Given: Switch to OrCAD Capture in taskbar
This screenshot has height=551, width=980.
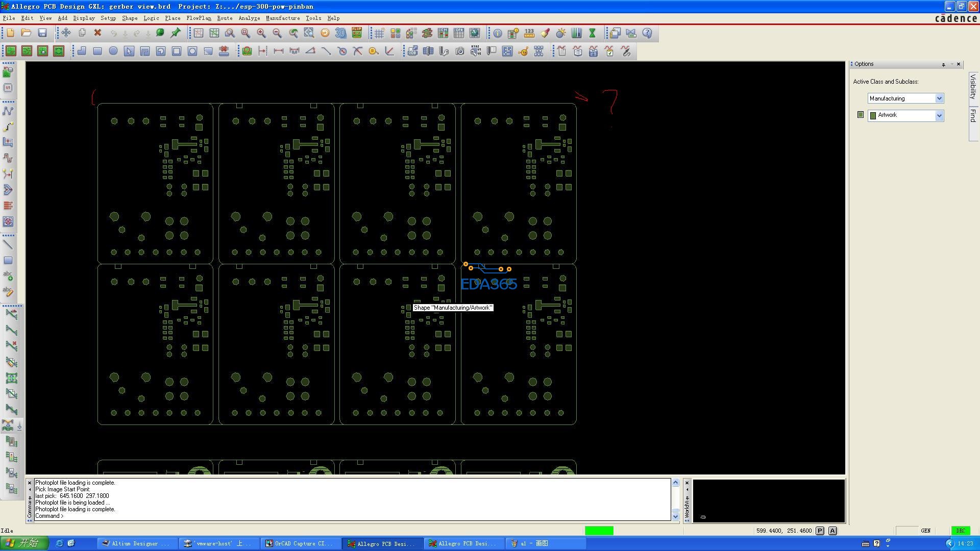Looking at the screenshot, I should (x=299, y=543).
